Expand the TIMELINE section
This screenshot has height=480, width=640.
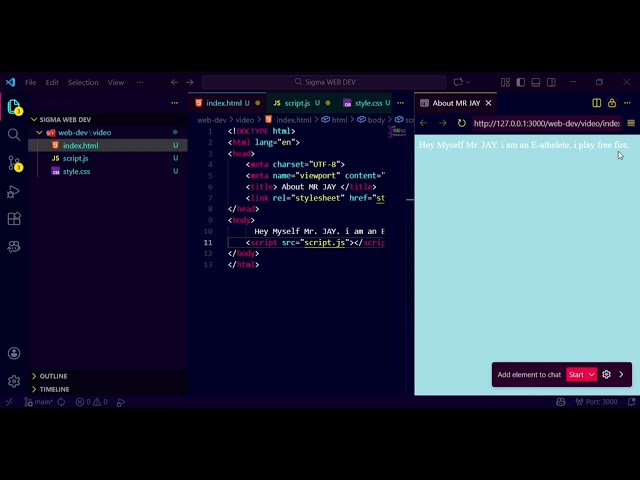(108, 389)
